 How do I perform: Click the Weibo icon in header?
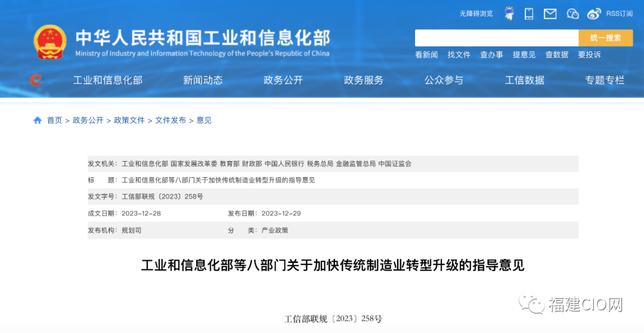coord(594,13)
